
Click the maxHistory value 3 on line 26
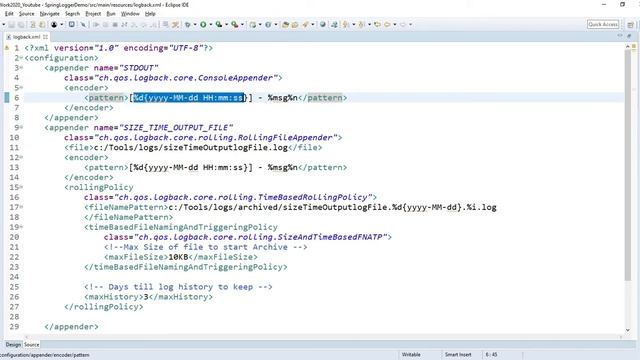coord(146,297)
